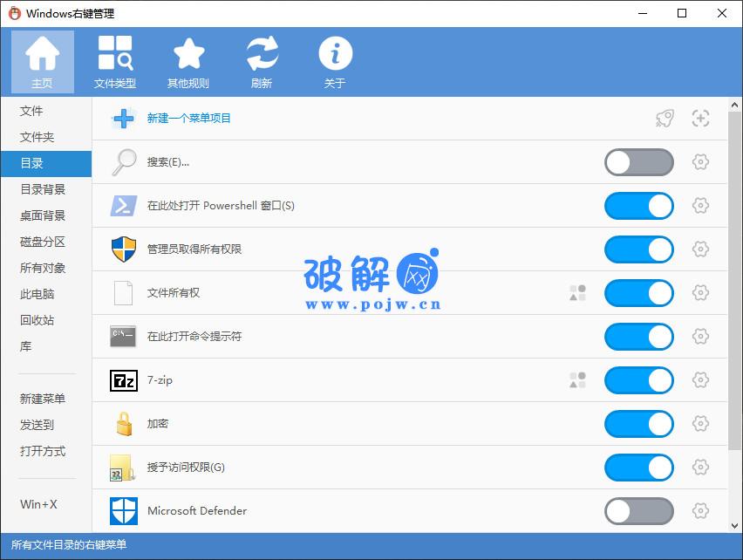743x560 pixels.
Task: Switch to the 文件类型 section
Action: (115, 61)
